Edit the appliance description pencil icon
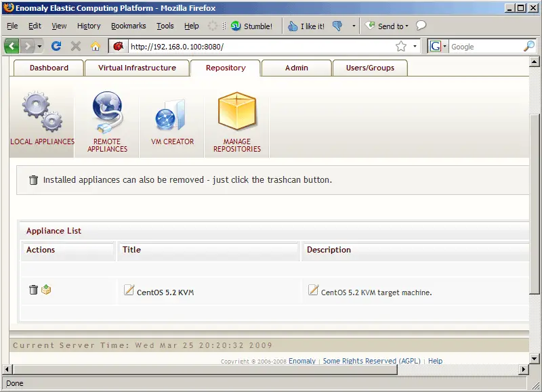The width and height of the screenshot is (542, 392). click(x=313, y=290)
